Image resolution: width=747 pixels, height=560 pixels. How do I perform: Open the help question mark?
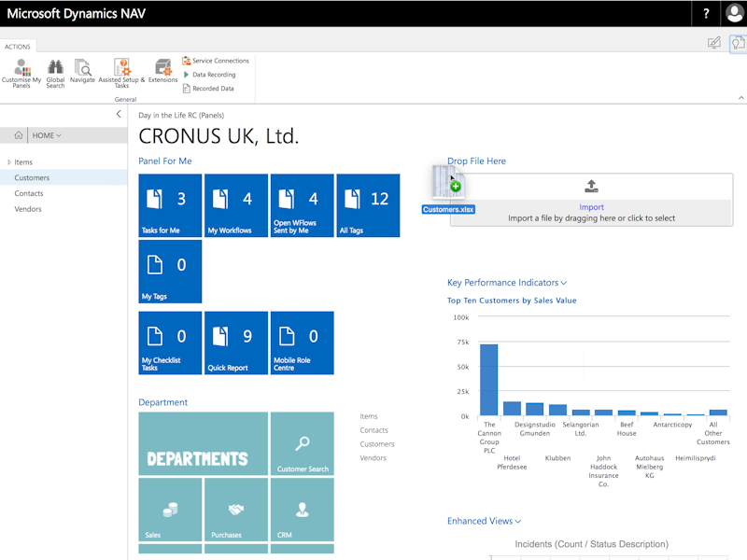click(706, 13)
